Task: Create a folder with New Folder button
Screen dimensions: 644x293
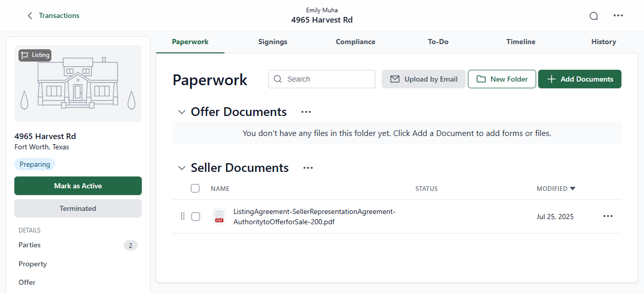Action: [x=502, y=79]
